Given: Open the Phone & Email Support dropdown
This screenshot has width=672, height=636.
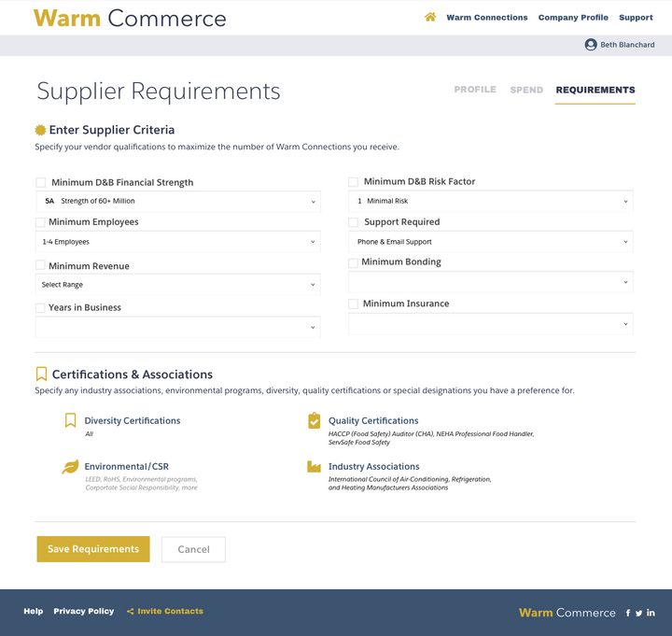Looking at the screenshot, I should coord(491,242).
